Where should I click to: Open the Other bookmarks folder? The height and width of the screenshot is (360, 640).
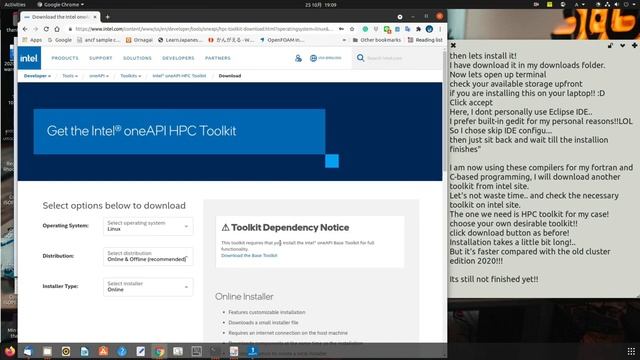click(x=376, y=40)
